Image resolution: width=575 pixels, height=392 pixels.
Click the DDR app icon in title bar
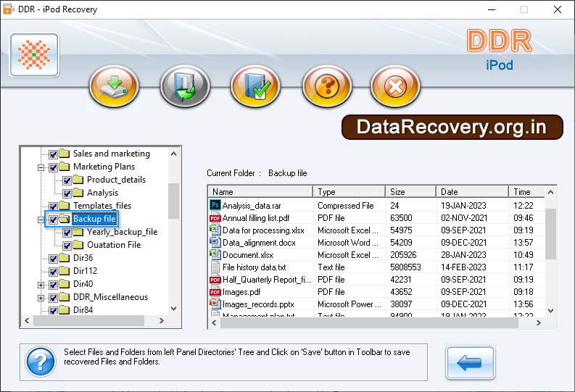click(x=9, y=9)
